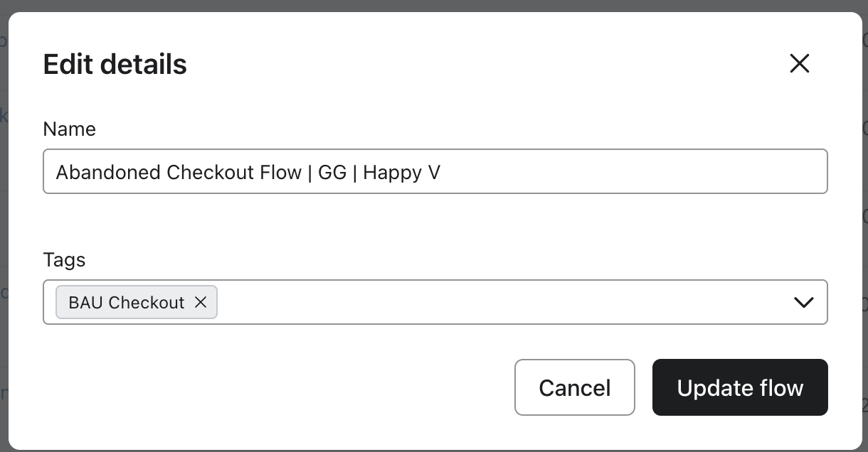Close the Edit details dialog
The width and height of the screenshot is (868, 452).
coord(800,63)
